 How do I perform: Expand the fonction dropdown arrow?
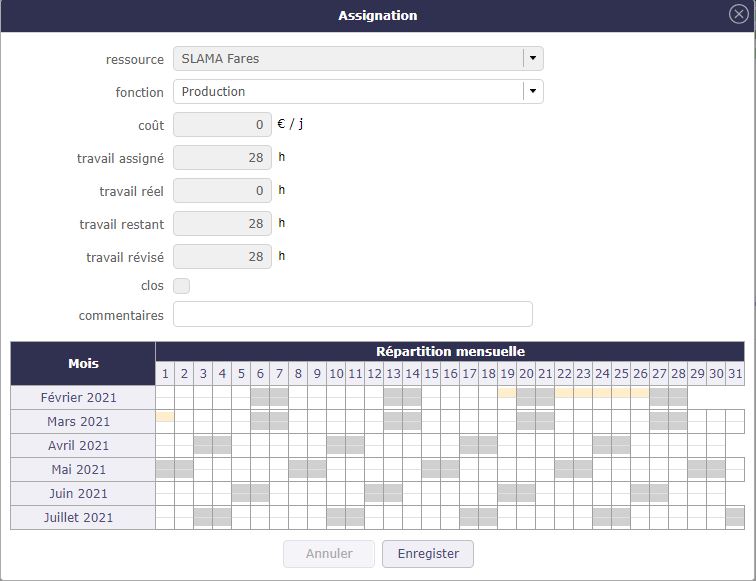pyautogui.click(x=533, y=92)
